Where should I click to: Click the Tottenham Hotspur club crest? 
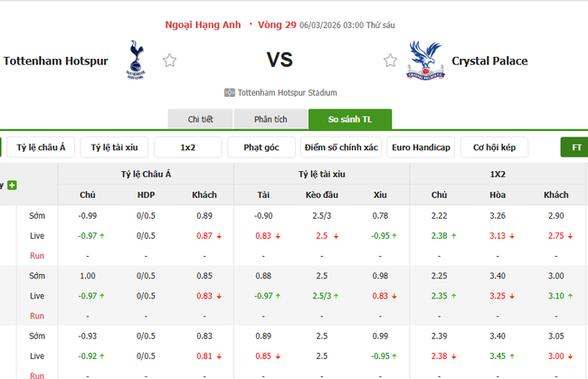click(x=137, y=59)
